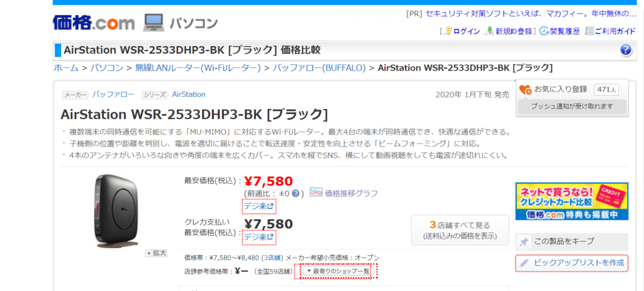This screenshot has height=291, width=644.
Task: Click the blue help question mark icon
Action: pyautogui.click(x=625, y=50)
